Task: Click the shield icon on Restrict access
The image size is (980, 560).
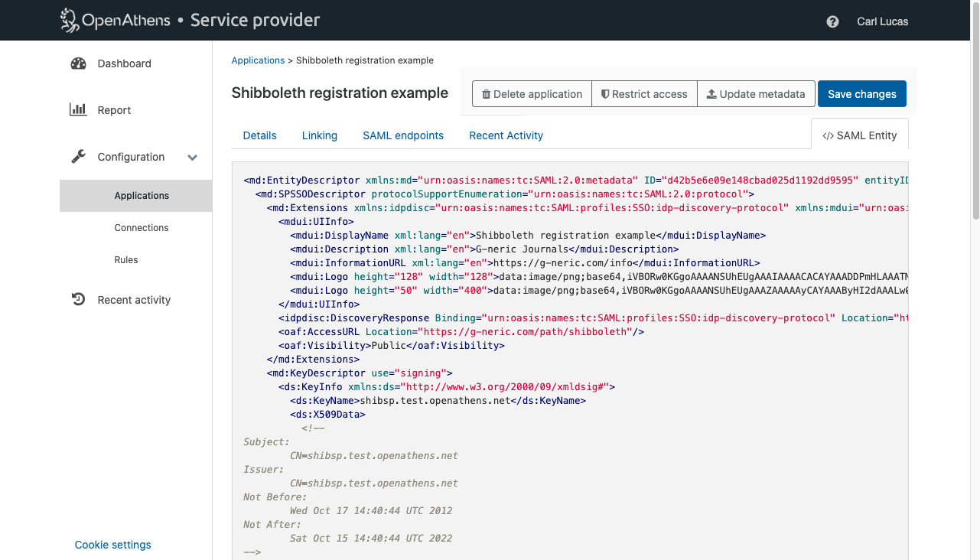Action: (x=604, y=94)
